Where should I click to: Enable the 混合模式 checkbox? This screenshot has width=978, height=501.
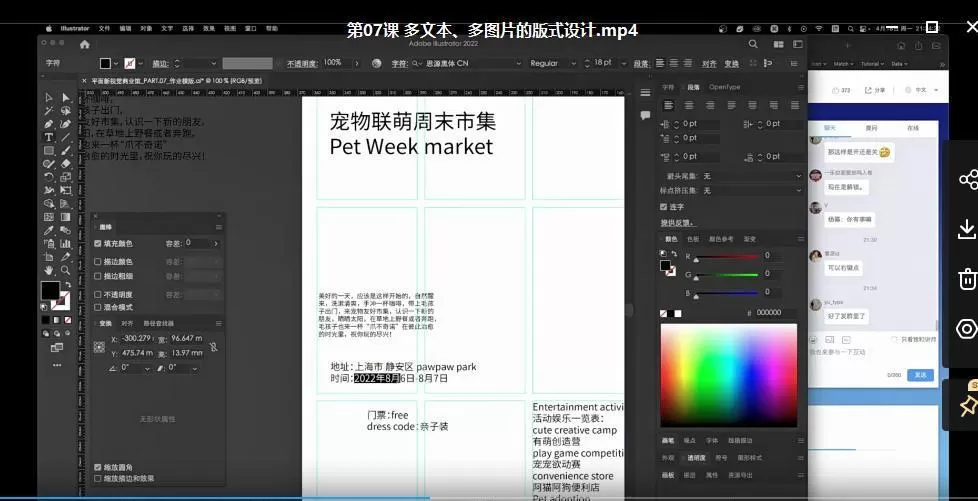click(x=97, y=307)
